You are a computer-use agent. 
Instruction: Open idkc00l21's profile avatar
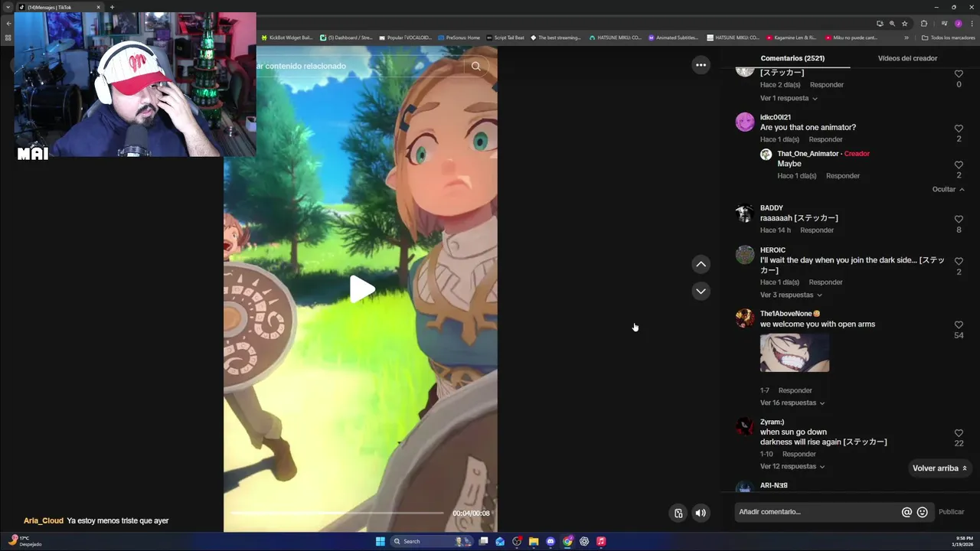(745, 122)
